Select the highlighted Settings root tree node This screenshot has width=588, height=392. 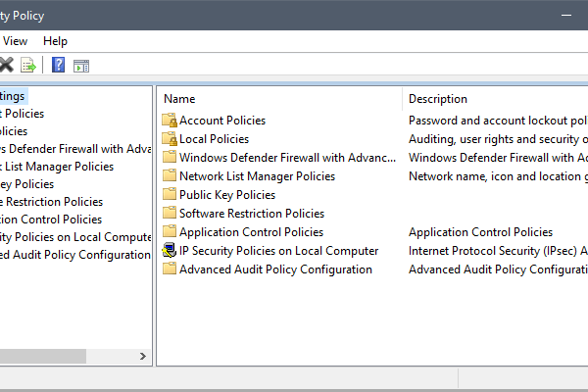(x=13, y=96)
